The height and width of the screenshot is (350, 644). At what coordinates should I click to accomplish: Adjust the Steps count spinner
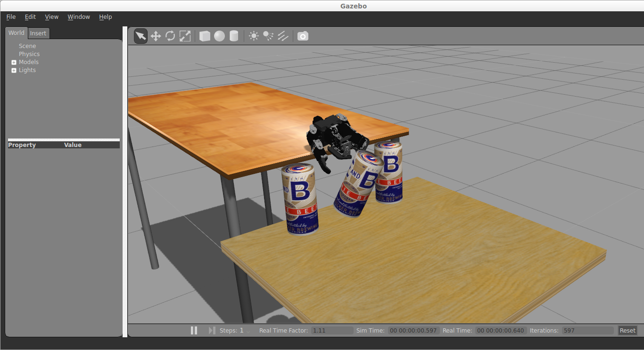[x=248, y=331]
